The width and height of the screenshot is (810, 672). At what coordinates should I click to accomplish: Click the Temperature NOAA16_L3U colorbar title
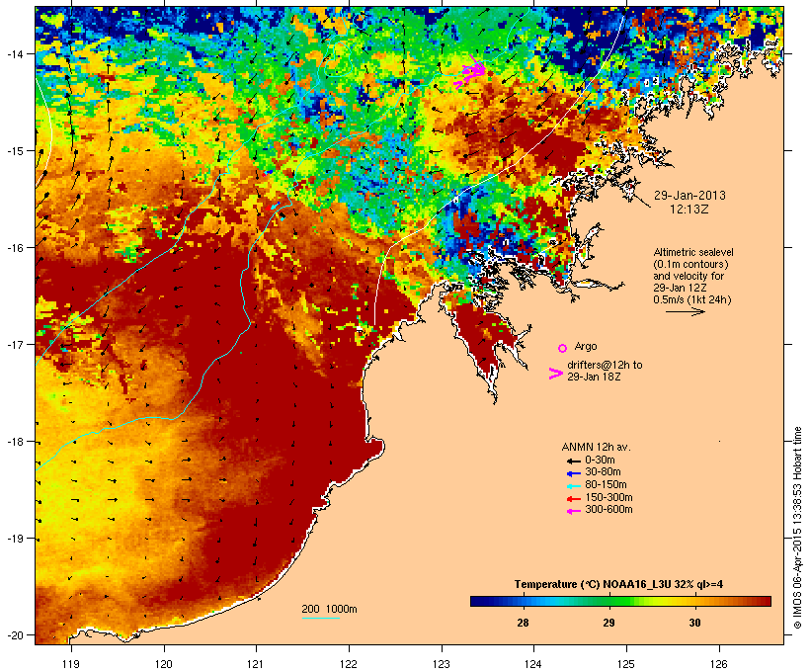(x=618, y=585)
